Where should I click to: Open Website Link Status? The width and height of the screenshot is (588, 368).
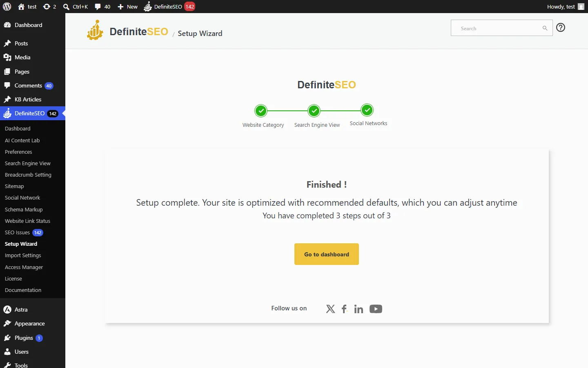[27, 221]
